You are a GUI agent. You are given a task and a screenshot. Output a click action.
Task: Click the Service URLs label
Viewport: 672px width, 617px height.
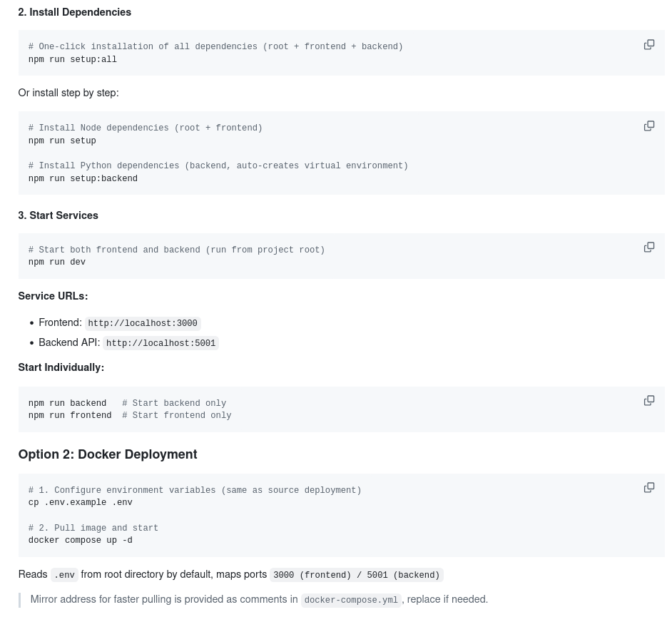(x=53, y=296)
